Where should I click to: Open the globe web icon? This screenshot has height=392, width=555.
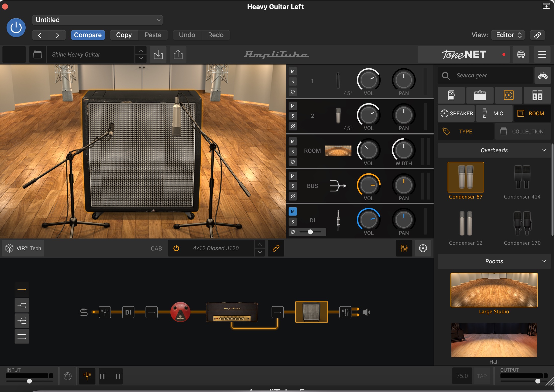(x=521, y=55)
